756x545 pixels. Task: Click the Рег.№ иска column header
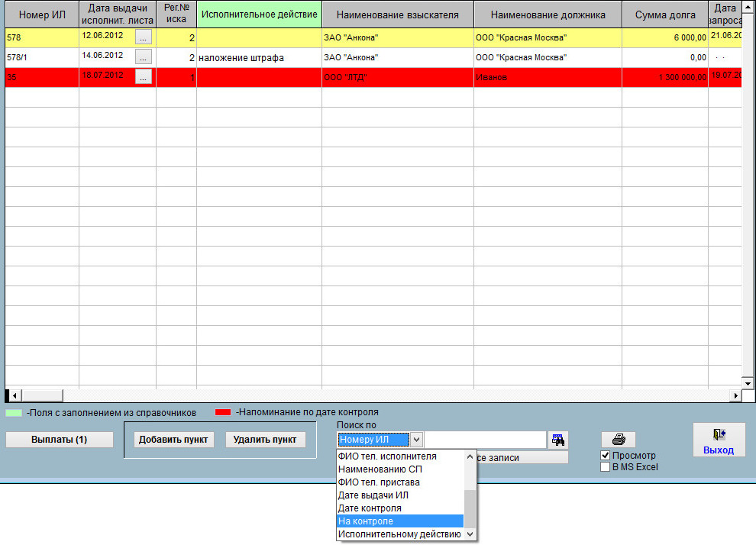(176, 15)
